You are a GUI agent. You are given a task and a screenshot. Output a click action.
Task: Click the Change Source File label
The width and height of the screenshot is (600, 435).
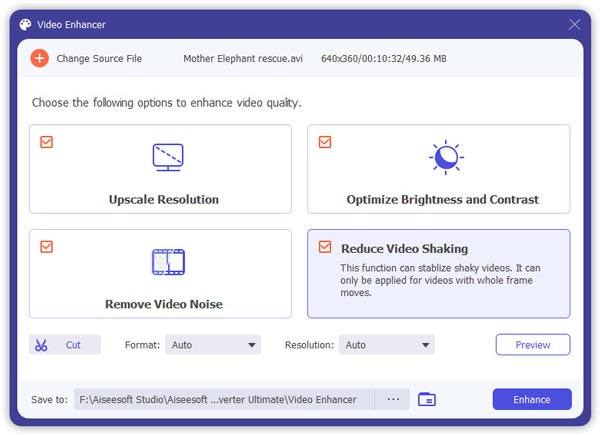click(99, 59)
